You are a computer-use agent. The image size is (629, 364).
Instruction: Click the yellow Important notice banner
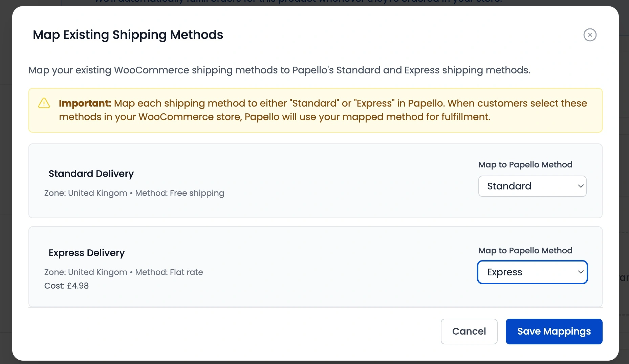(315, 110)
